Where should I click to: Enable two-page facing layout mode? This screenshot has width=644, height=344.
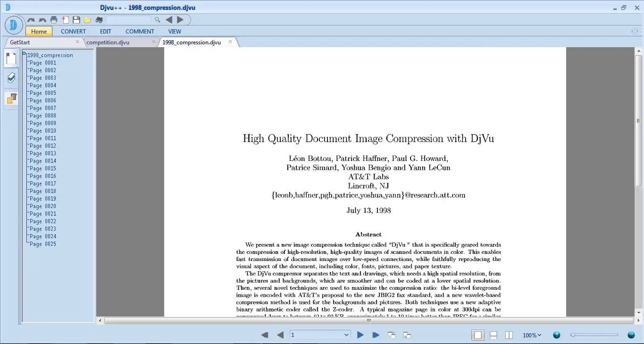(509, 335)
